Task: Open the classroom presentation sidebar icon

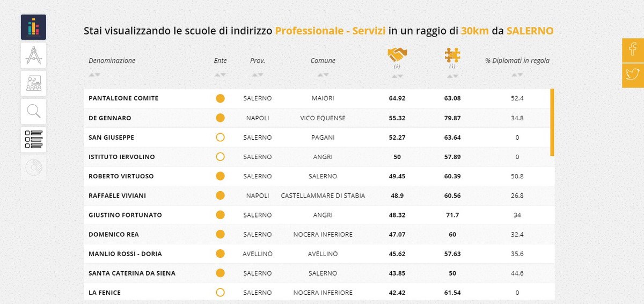Action: point(33,83)
